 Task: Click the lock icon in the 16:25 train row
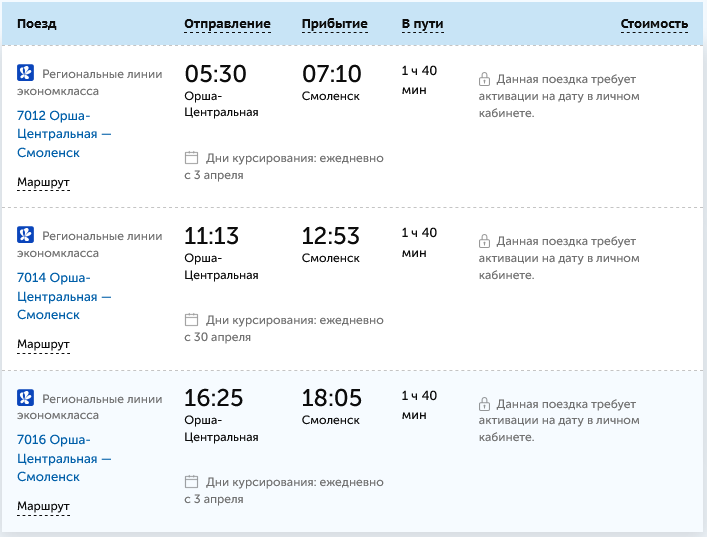point(484,403)
